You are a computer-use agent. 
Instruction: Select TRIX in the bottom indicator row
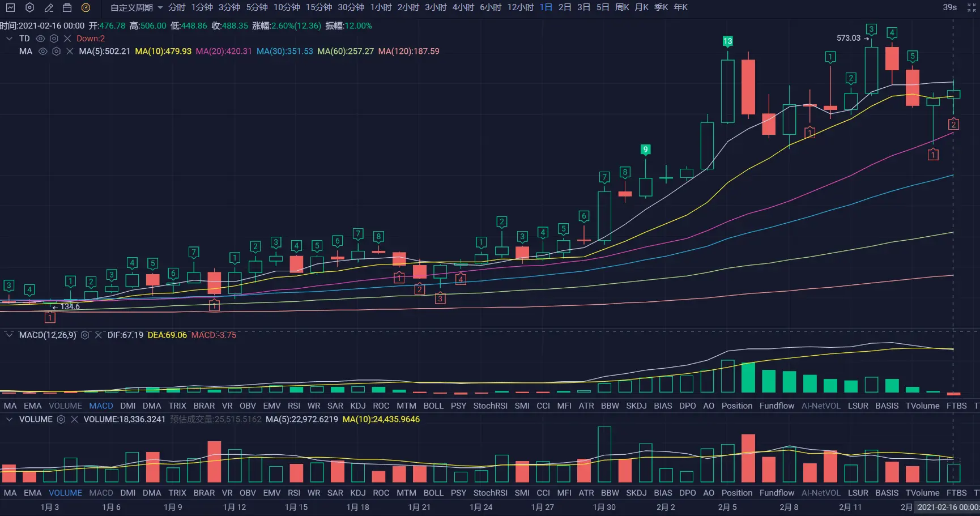(x=177, y=493)
